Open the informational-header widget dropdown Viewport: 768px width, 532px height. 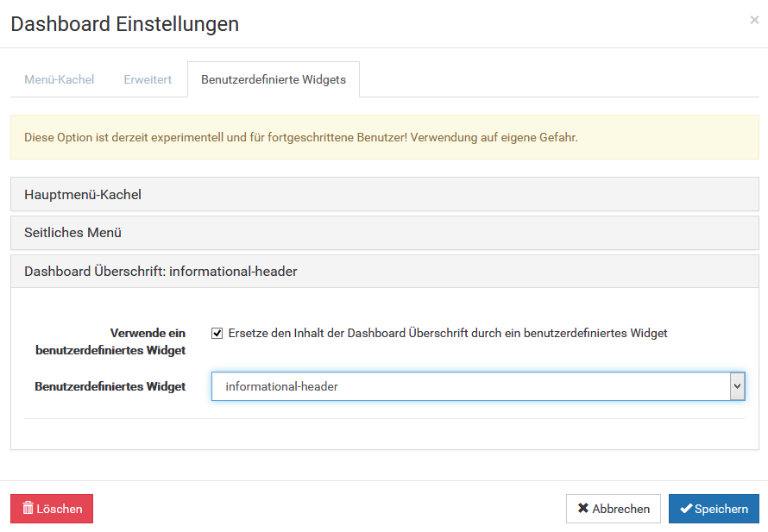click(470, 386)
